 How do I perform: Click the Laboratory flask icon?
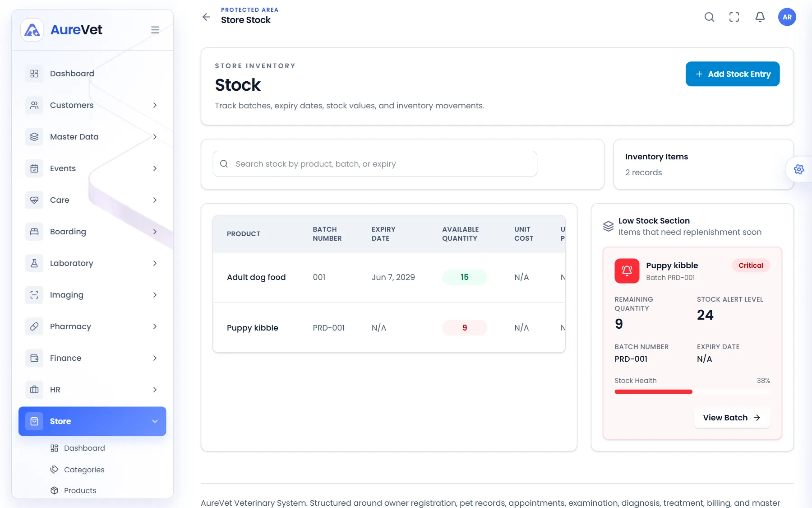pos(34,263)
